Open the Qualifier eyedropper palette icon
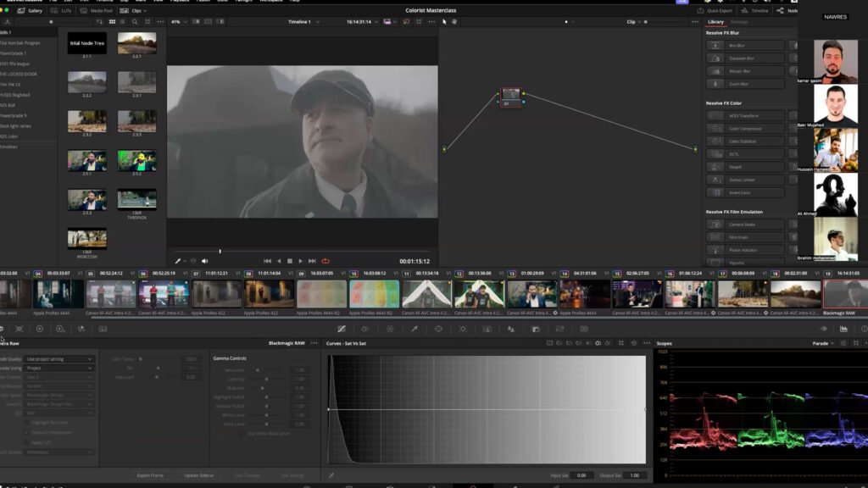Screen dimensions: 868x488 pyautogui.click(x=414, y=329)
